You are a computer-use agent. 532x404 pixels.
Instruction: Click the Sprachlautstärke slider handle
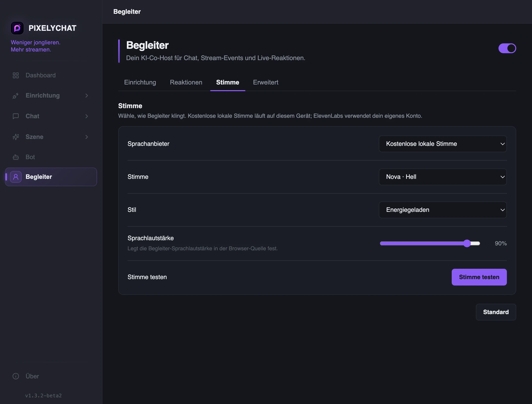[467, 243]
